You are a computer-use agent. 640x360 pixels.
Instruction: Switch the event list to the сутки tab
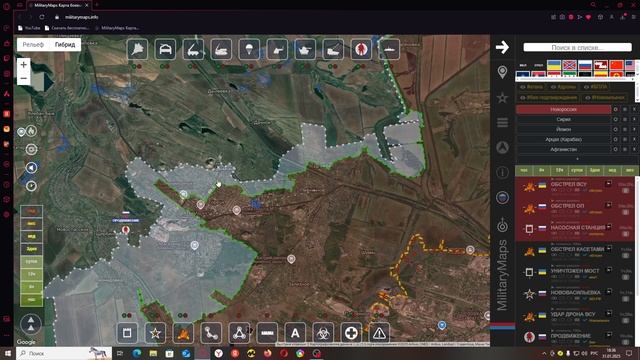click(x=577, y=170)
